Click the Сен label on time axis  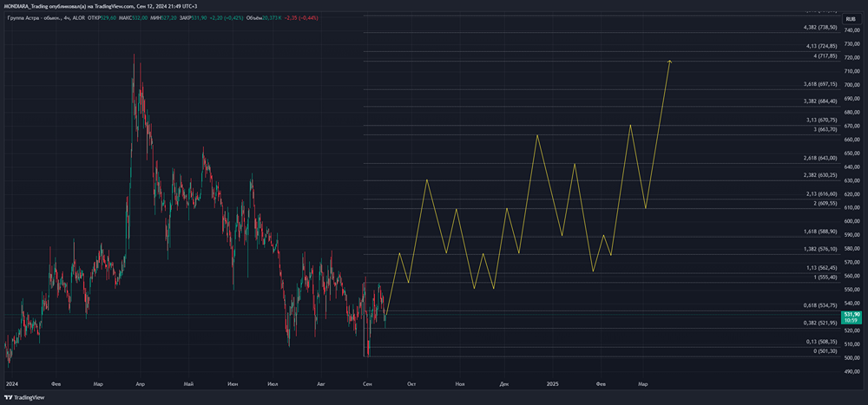[x=367, y=383]
